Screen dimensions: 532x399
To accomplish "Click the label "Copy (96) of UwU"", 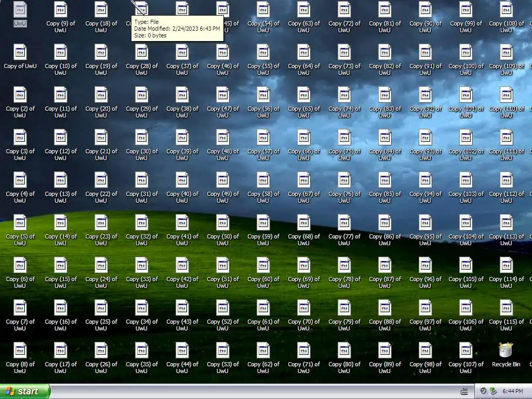I will click(x=425, y=282).
